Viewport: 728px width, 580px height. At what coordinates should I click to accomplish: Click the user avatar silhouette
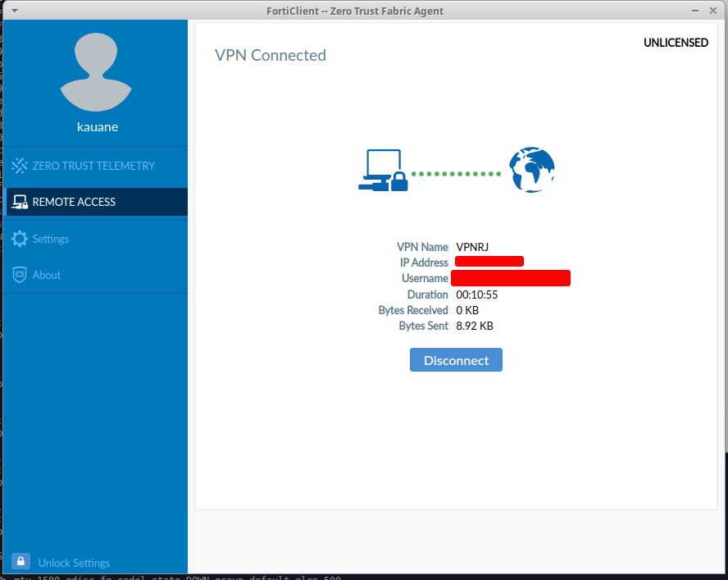coord(96,72)
